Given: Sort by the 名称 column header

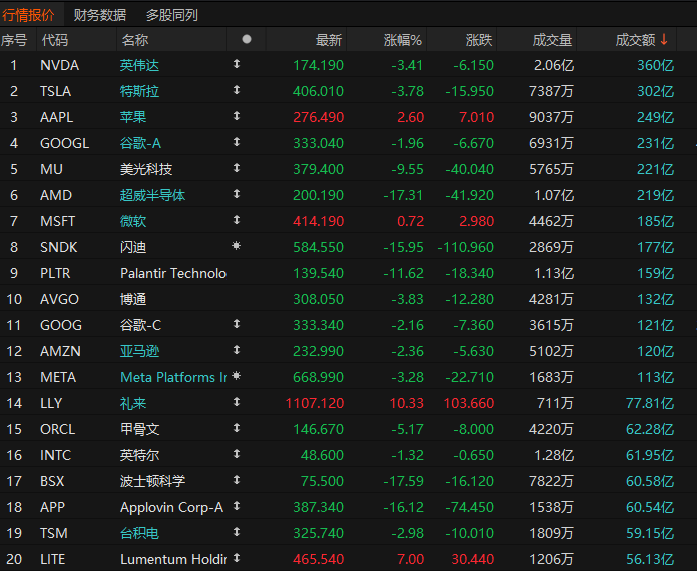Looking at the screenshot, I should [135, 40].
